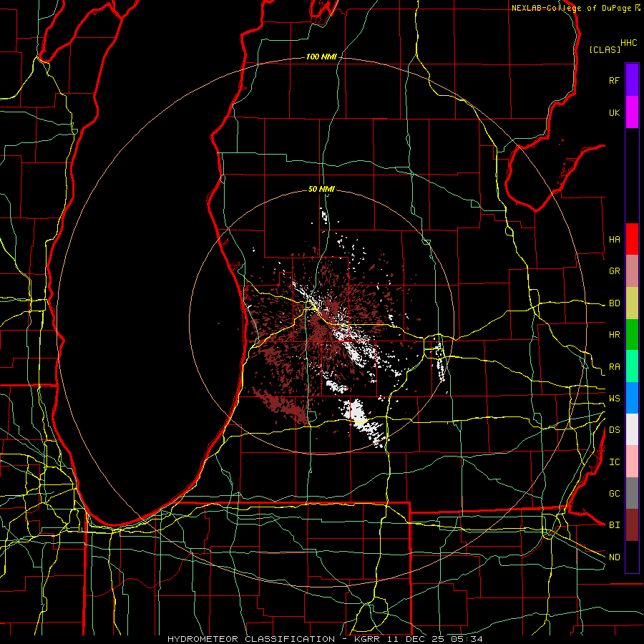
Task: Click the BI legend label
Action: point(614,525)
